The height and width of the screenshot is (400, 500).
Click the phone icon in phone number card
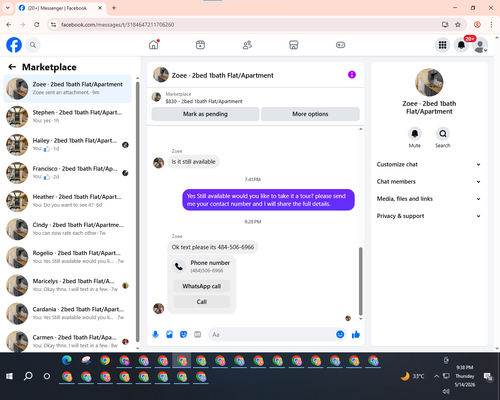pyautogui.click(x=179, y=266)
